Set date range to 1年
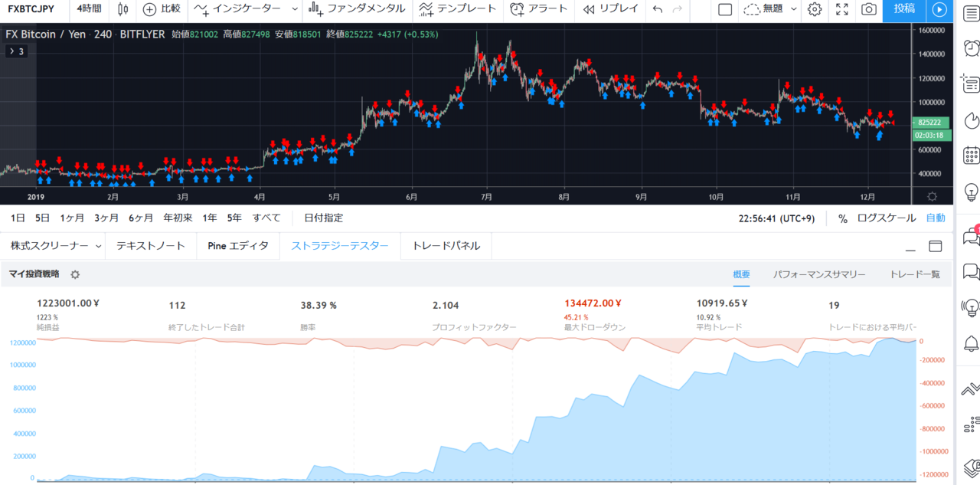The width and height of the screenshot is (980, 485). (210, 218)
